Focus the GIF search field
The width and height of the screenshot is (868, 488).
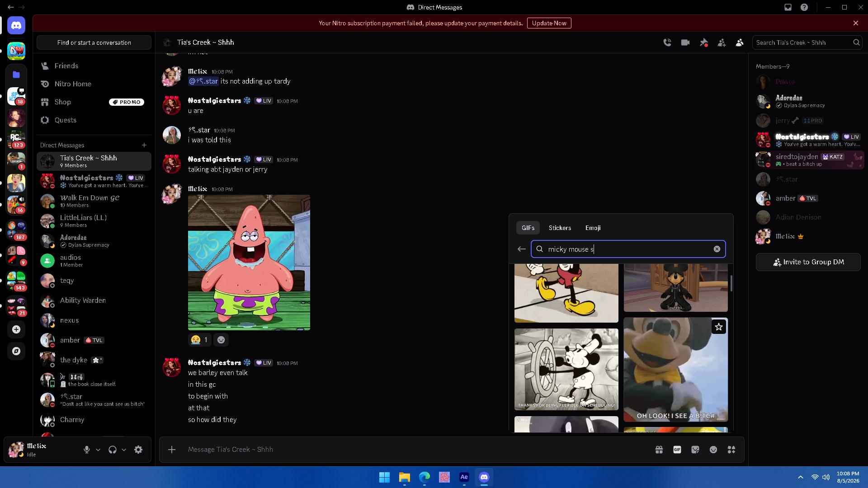[628, 249]
